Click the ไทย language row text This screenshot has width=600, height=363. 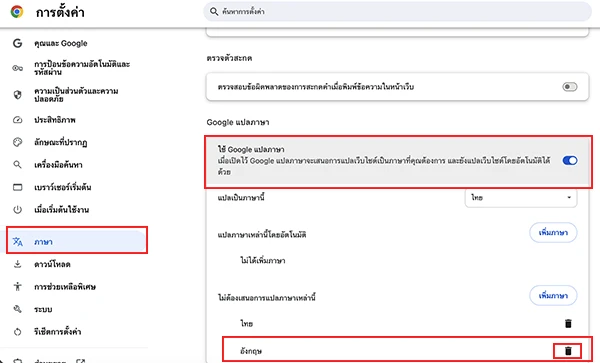click(x=247, y=324)
